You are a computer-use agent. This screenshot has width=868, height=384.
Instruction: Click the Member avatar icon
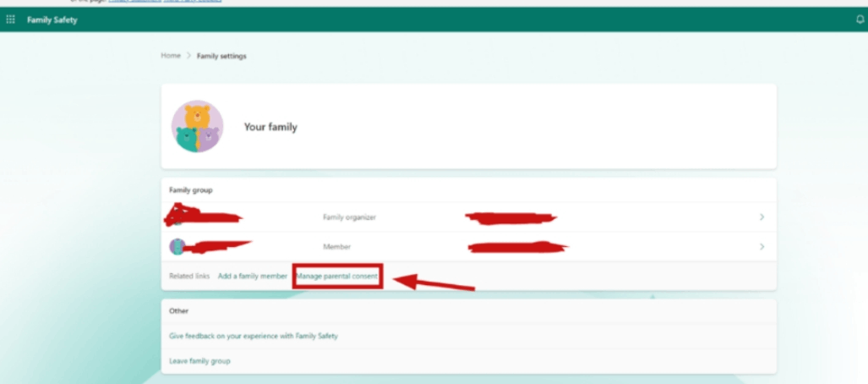(x=177, y=247)
